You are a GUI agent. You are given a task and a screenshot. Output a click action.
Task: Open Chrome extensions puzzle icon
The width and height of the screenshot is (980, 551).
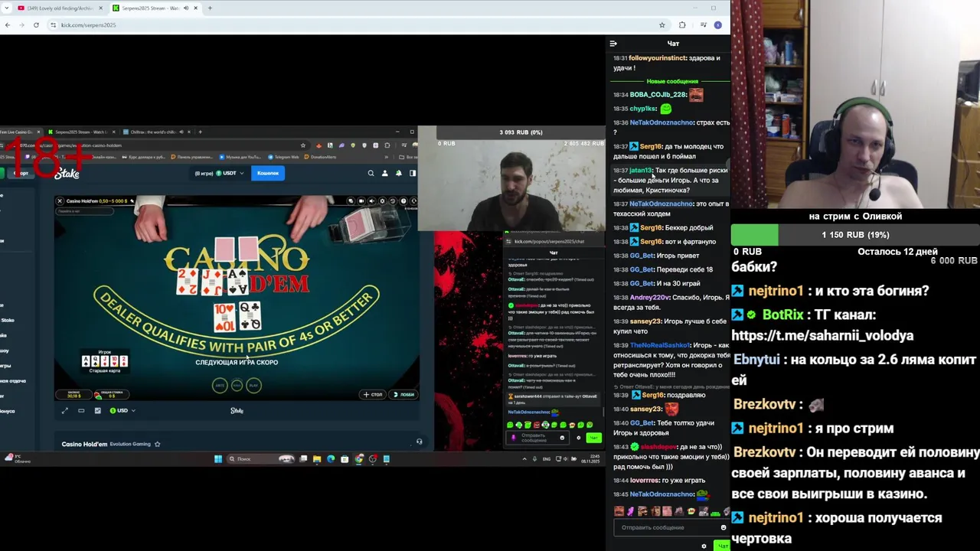[x=682, y=24]
